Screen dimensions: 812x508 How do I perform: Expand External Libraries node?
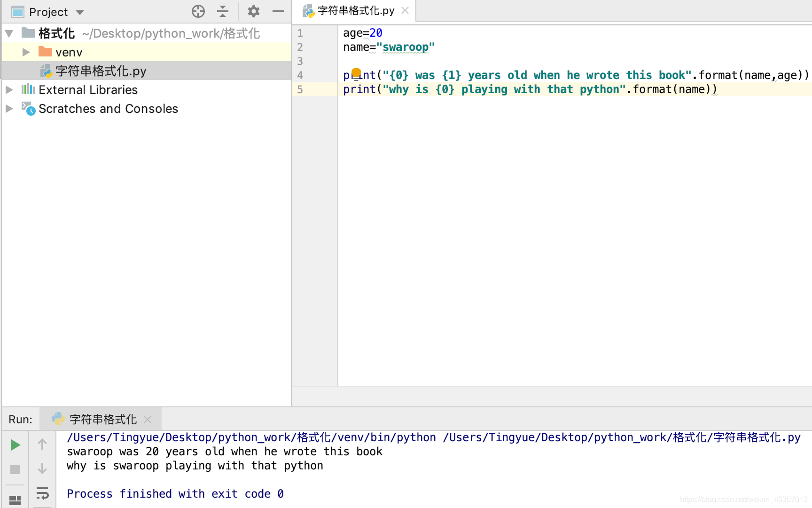(x=9, y=90)
